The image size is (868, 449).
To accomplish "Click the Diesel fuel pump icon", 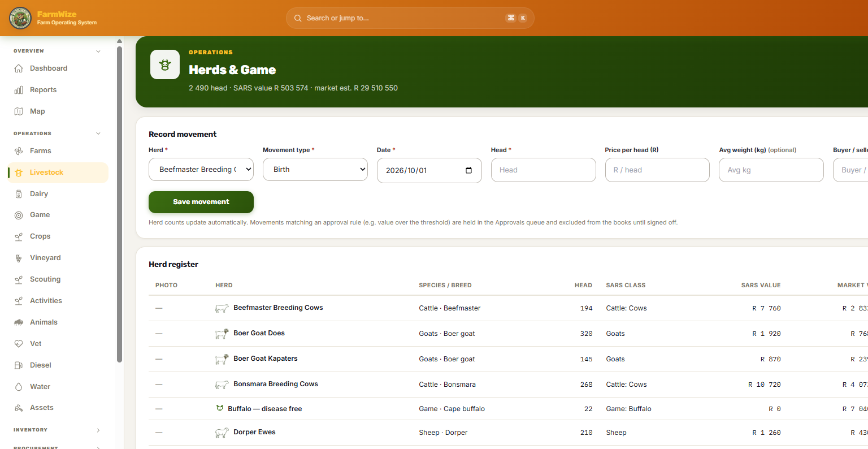I will [x=19, y=365].
